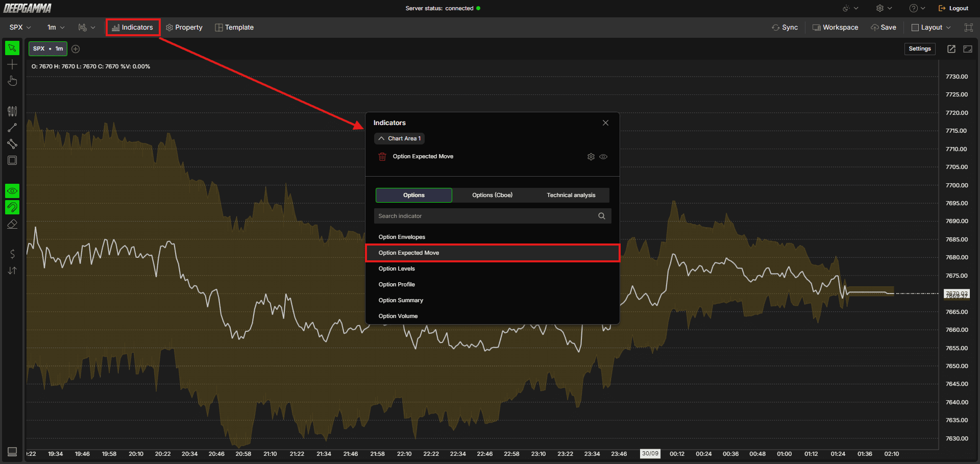Toggle drawings visibility eye in left toolbar
The width and height of the screenshot is (980, 464).
point(12,191)
